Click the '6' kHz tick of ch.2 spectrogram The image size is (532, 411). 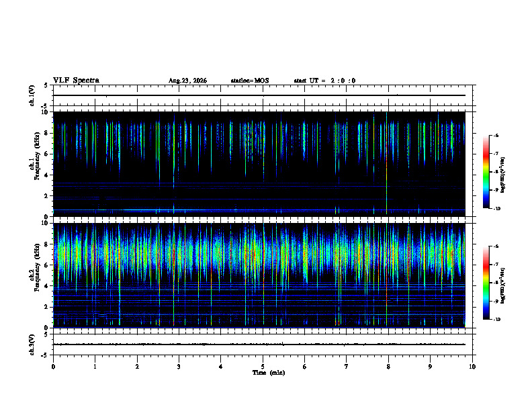click(x=47, y=265)
